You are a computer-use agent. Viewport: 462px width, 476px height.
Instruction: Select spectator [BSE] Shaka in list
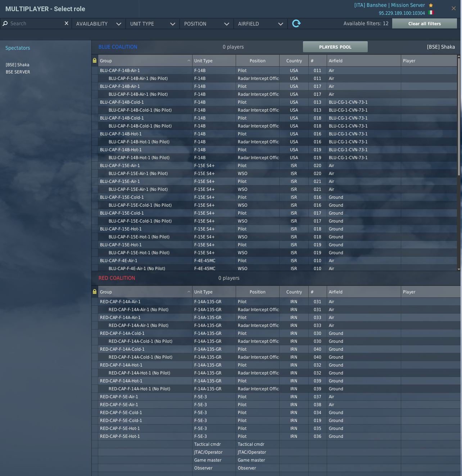(18, 65)
